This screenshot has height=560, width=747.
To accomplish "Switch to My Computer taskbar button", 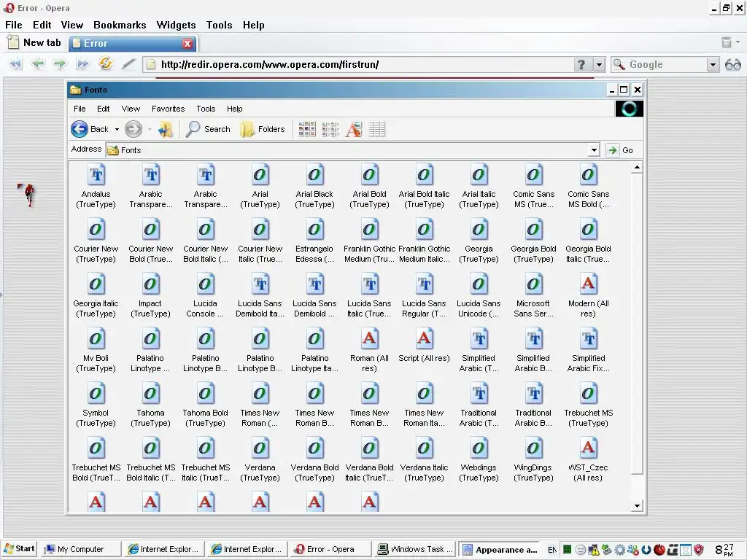I will point(80,549).
